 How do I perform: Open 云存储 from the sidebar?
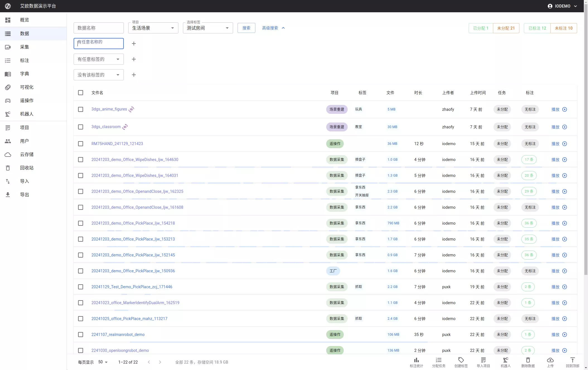[x=26, y=154]
